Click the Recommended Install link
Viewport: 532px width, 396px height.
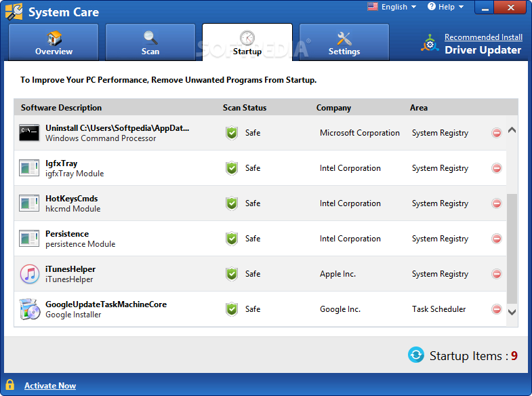click(x=483, y=37)
